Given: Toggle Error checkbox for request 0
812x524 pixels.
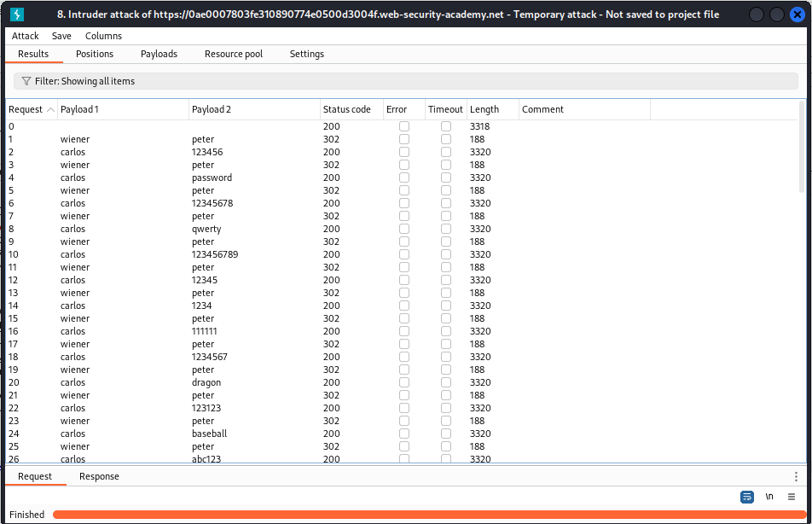Looking at the screenshot, I should pos(404,126).
